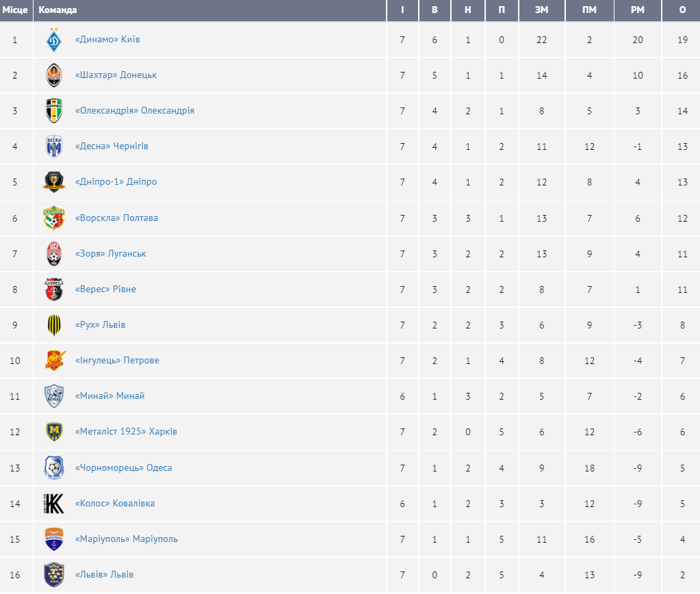
Task: Open the «Львів» Львів team link
Action: coord(104,575)
